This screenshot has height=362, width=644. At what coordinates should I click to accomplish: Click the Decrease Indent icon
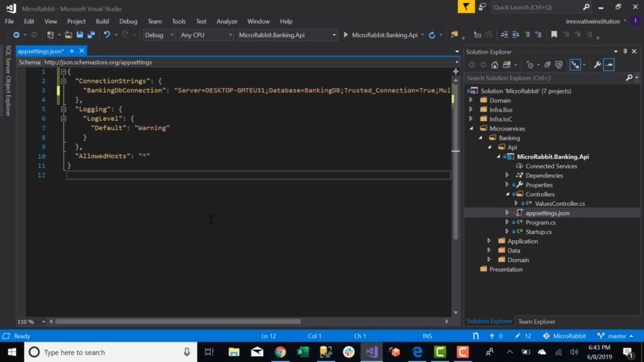504,35
